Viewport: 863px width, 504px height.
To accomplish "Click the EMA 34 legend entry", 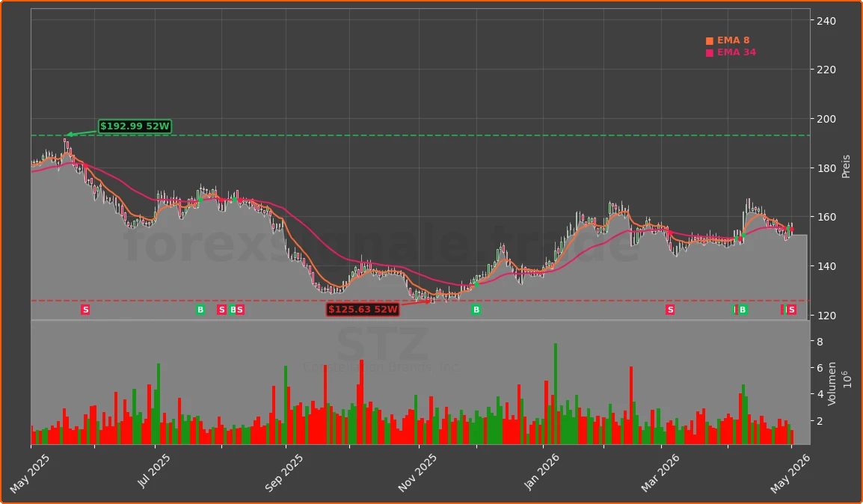I will pyautogui.click(x=731, y=52).
